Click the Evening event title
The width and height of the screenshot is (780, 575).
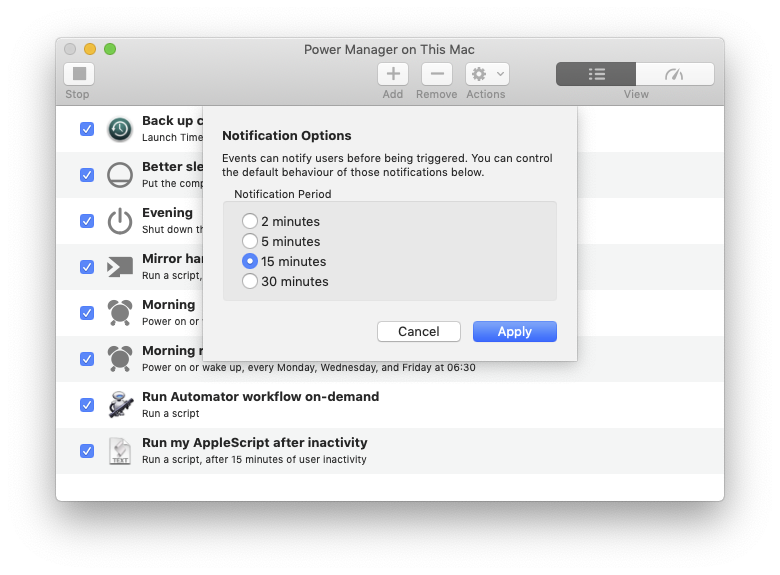(167, 213)
